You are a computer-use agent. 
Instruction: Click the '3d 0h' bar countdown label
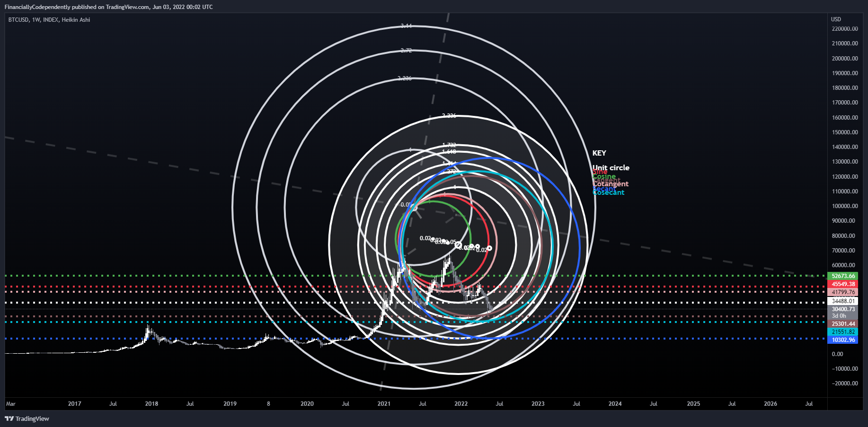pyautogui.click(x=839, y=316)
